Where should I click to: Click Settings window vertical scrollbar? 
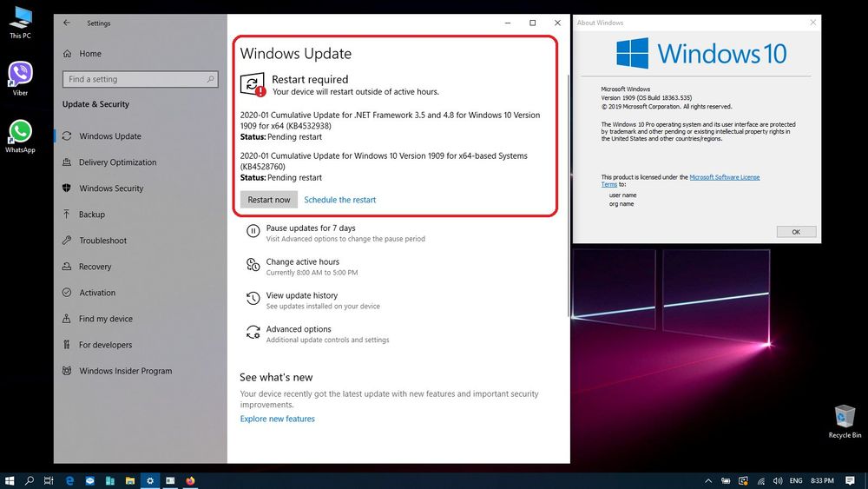[569, 196]
